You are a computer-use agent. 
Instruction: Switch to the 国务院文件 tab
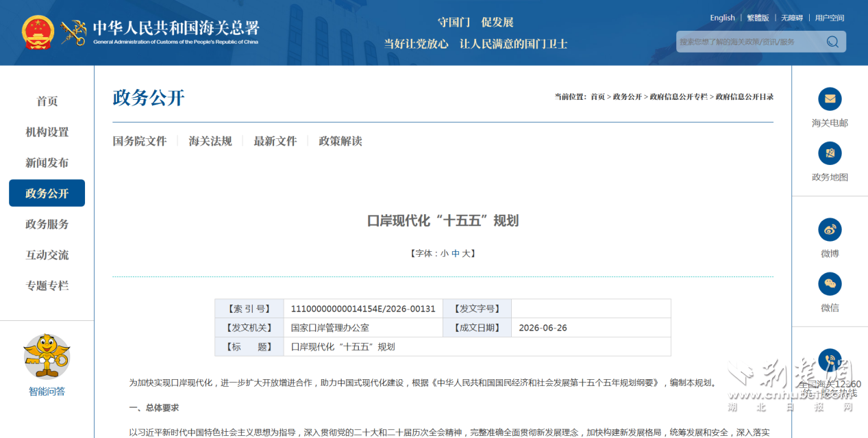[140, 141]
